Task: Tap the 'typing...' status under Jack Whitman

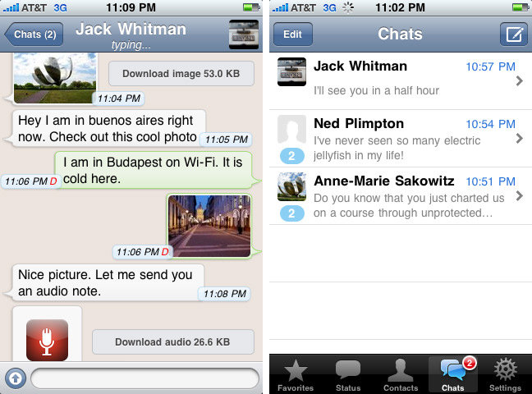Action: [x=131, y=44]
